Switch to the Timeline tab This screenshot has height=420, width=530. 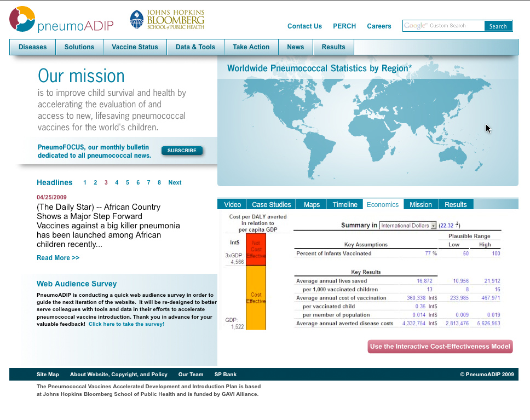[x=345, y=204]
